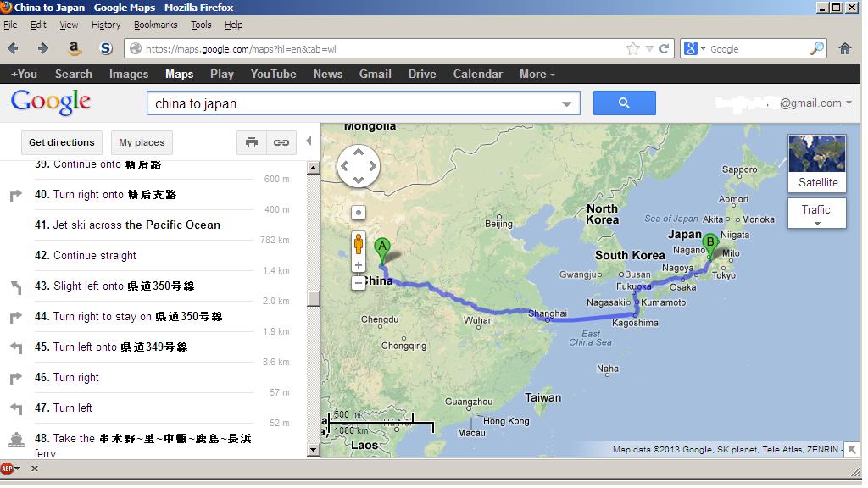Switch the map to Satellite view

click(817, 164)
